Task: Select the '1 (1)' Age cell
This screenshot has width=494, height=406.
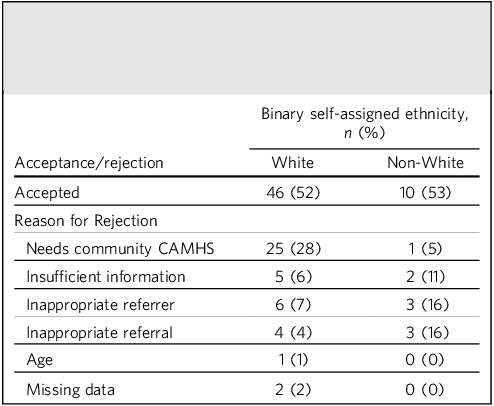Action: 293,360
